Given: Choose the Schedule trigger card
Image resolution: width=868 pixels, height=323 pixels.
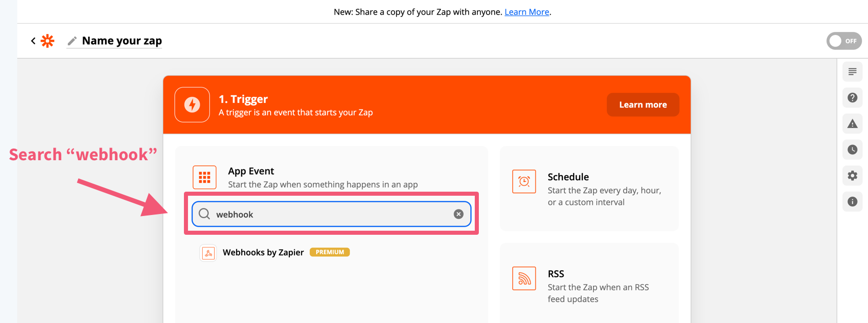Looking at the screenshot, I should tap(589, 189).
